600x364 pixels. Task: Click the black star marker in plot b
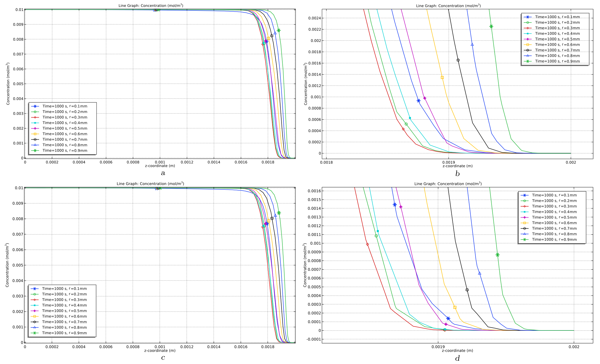click(458, 60)
